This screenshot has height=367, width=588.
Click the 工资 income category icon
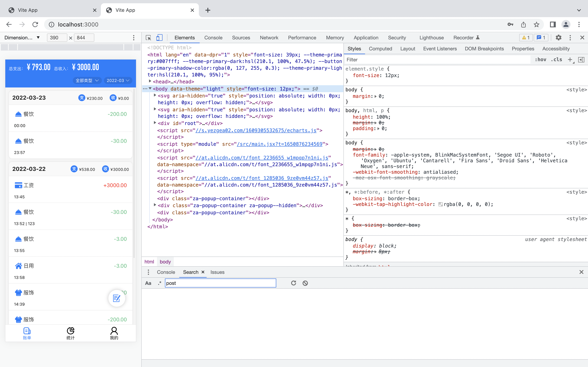18,185
